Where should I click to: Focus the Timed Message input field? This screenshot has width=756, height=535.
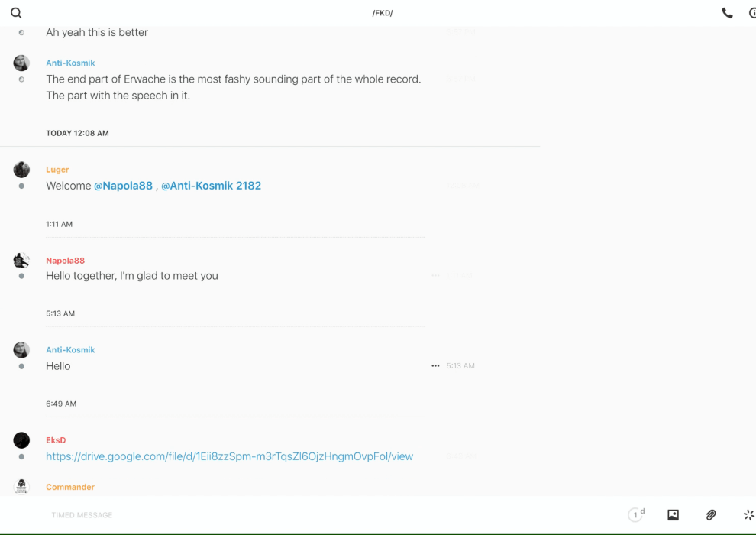click(305, 515)
